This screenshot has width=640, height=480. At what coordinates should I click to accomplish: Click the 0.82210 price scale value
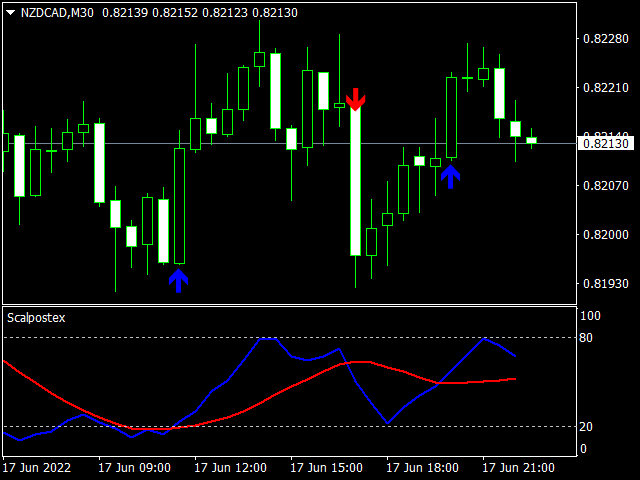click(606, 88)
